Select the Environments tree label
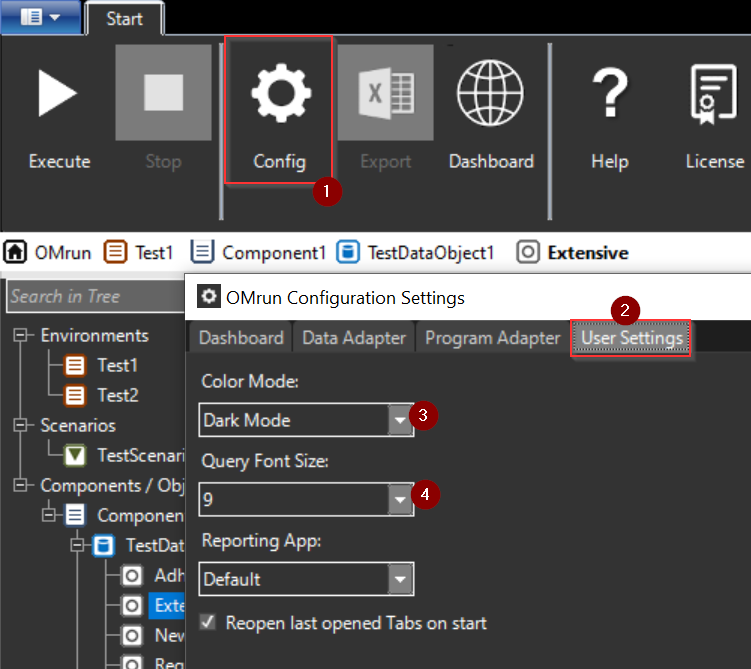751x669 pixels. click(x=95, y=335)
